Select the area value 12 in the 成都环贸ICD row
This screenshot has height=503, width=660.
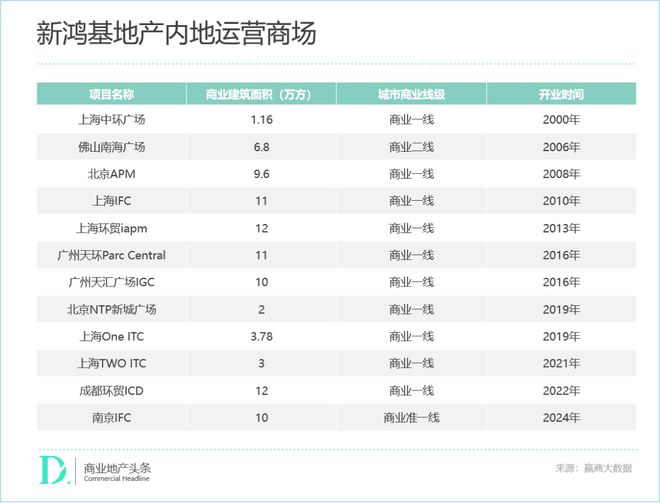(261, 391)
